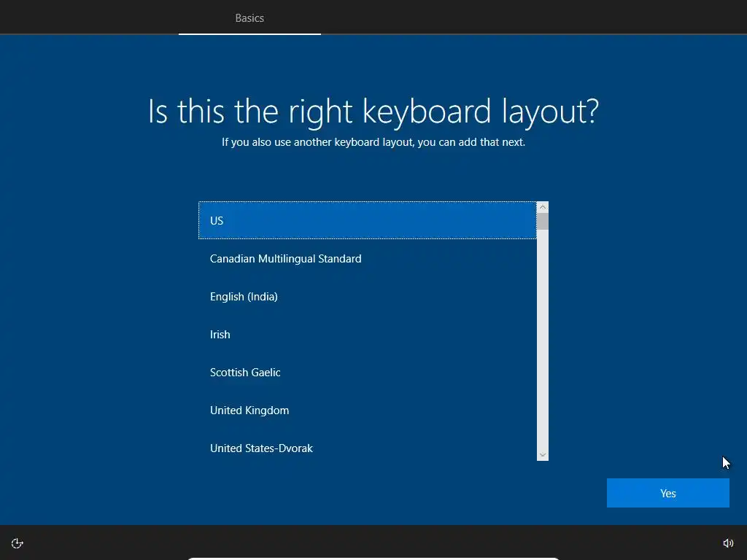
Task: Choose the Scottish Gaelic layout
Action: tap(368, 373)
